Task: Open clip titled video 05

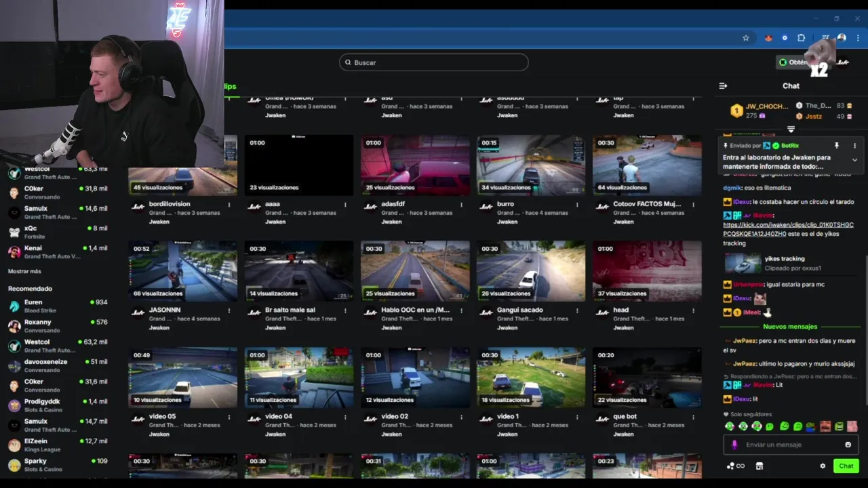Action: click(162, 417)
